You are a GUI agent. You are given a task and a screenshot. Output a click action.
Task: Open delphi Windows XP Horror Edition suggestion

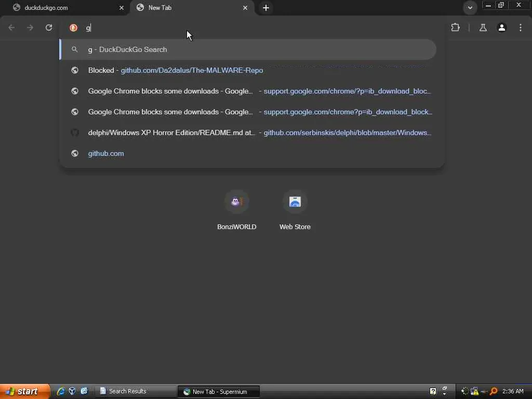point(248,132)
